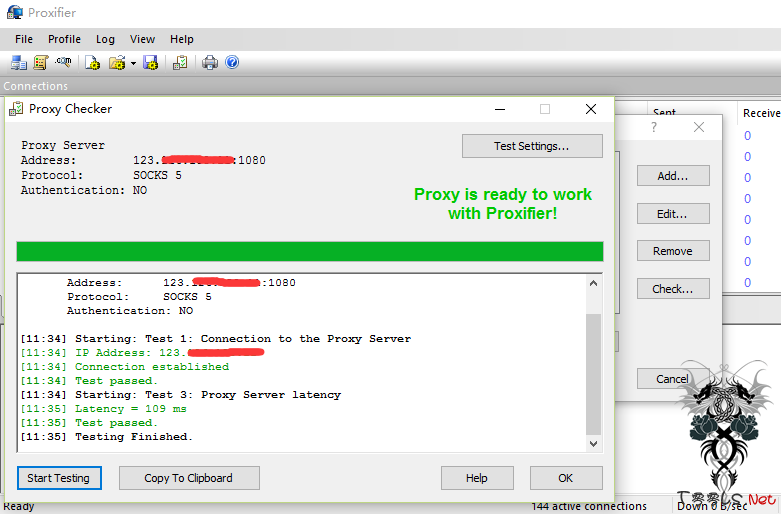Close the background Proxy Servers dialog
Image resolution: width=781 pixels, height=514 pixels.
pyautogui.click(x=699, y=127)
